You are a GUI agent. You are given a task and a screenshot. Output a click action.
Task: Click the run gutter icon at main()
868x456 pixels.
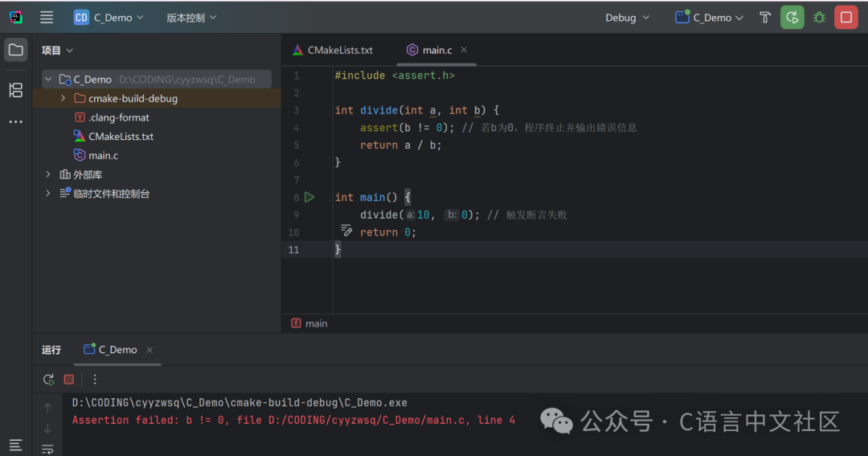click(309, 197)
